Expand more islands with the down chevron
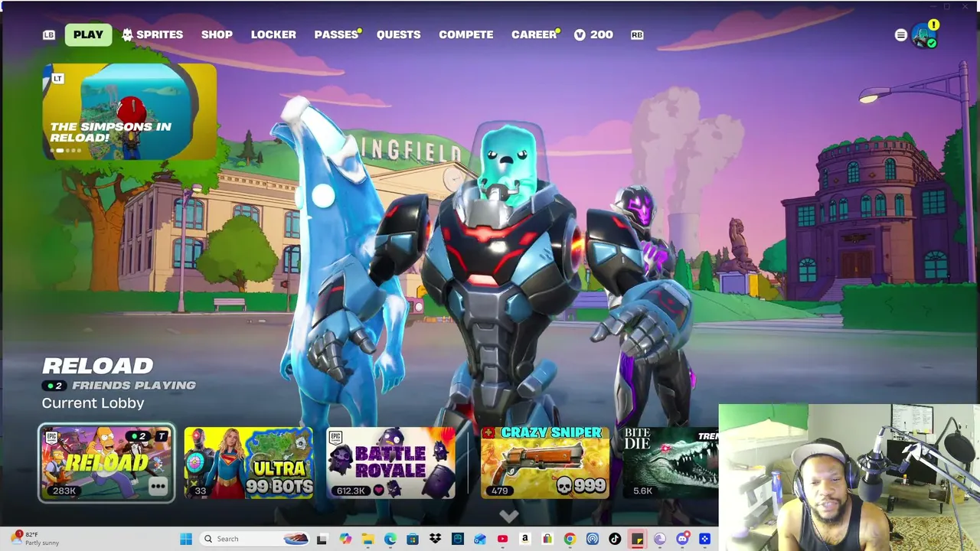The width and height of the screenshot is (980, 551). [x=509, y=517]
